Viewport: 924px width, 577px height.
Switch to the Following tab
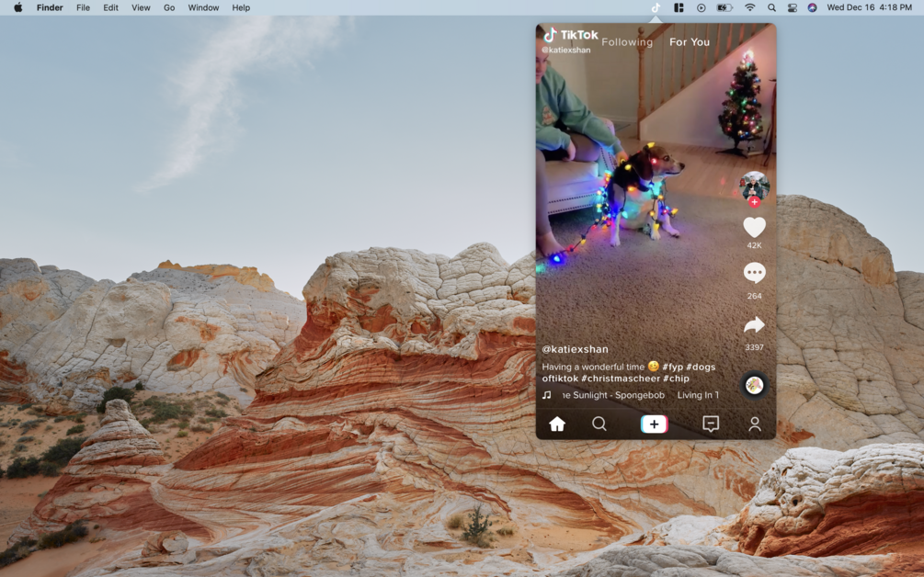point(627,42)
